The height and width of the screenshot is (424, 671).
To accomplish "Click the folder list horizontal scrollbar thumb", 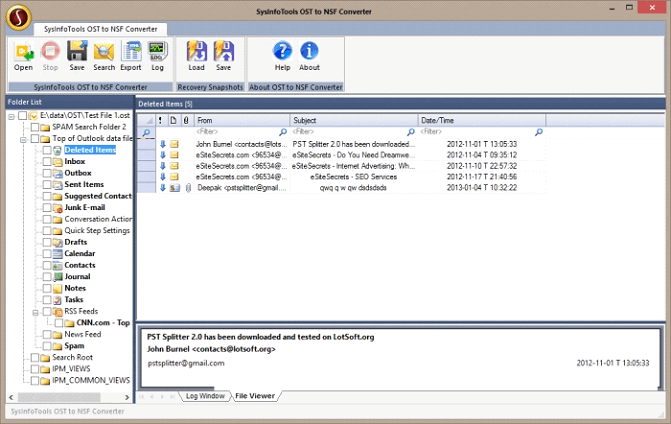I will [x=59, y=397].
